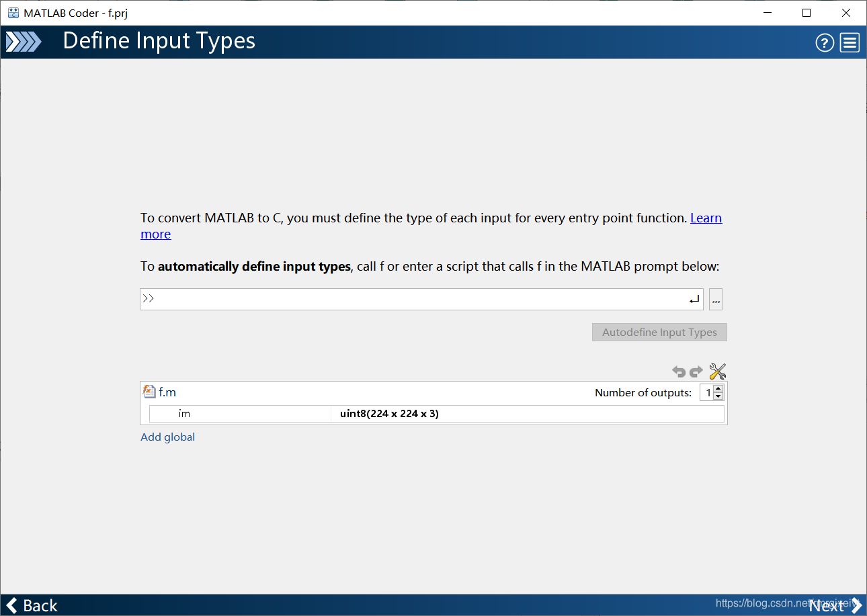Screen dimensions: 867x616
Task: Decrease the number of outputs
Action: click(718, 396)
